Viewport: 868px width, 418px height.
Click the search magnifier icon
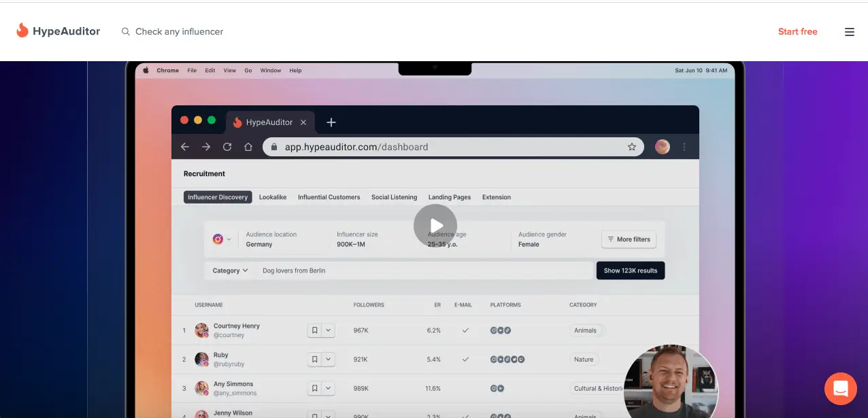126,31
